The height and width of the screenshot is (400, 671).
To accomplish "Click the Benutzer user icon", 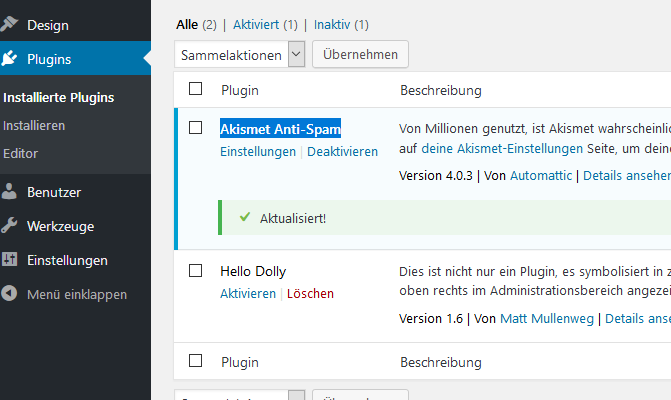I will click(x=9, y=192).
